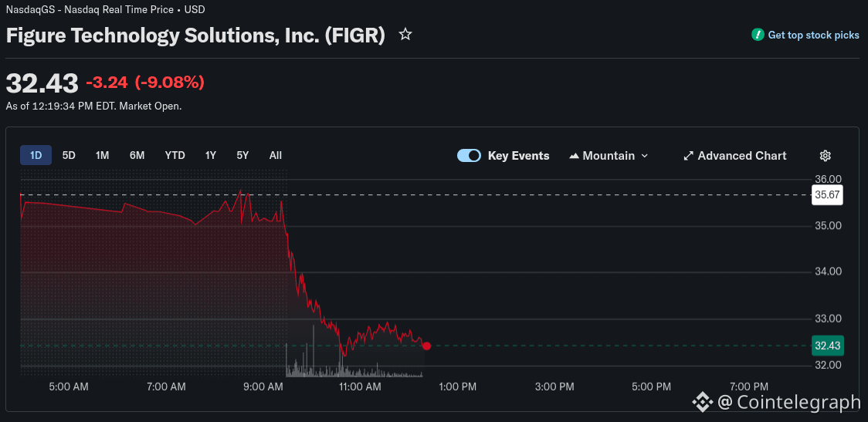The image size is (868, 422).
Task: Expand the Mountain chart type dropdown chevron
Action: (x=644, y=156)
